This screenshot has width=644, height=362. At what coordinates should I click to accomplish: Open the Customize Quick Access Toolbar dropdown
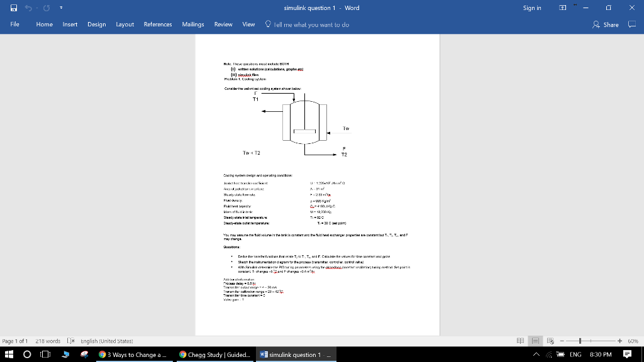coord(61,9)
